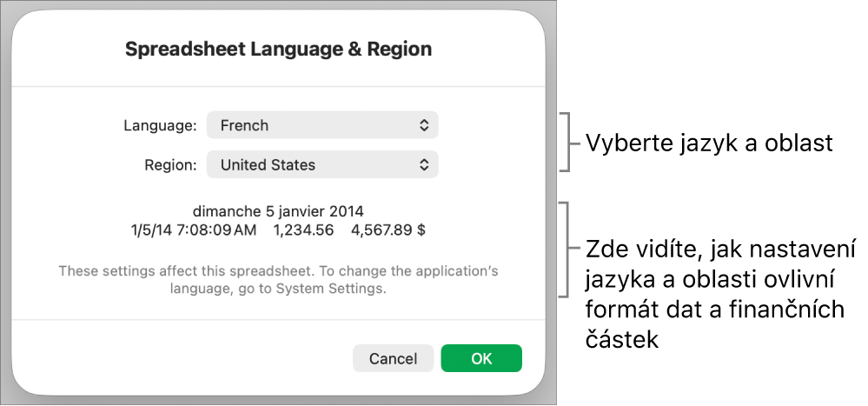
Task: Click the "Region:" label
Action: click(x=171, y=164)
